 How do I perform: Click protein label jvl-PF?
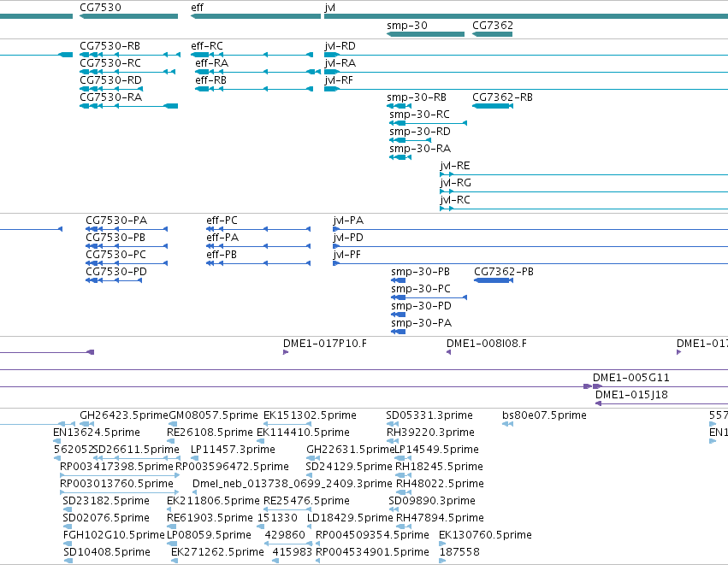(346, 255)
